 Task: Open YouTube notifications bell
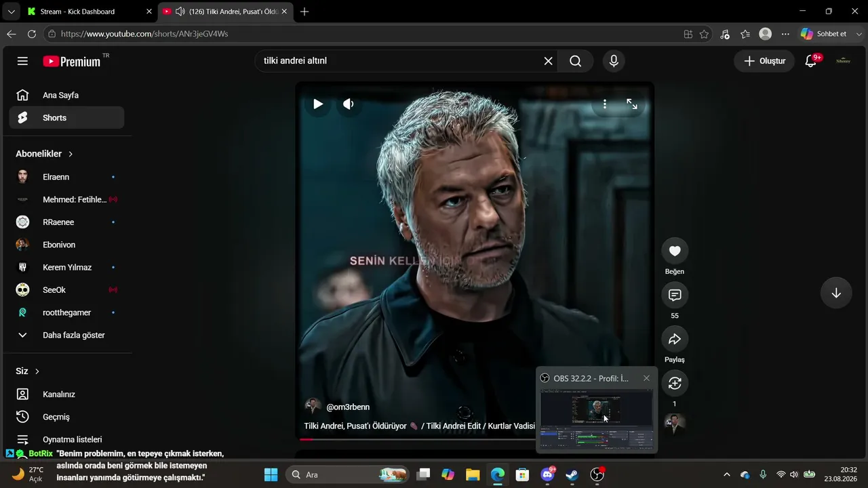tap(810, 61)
